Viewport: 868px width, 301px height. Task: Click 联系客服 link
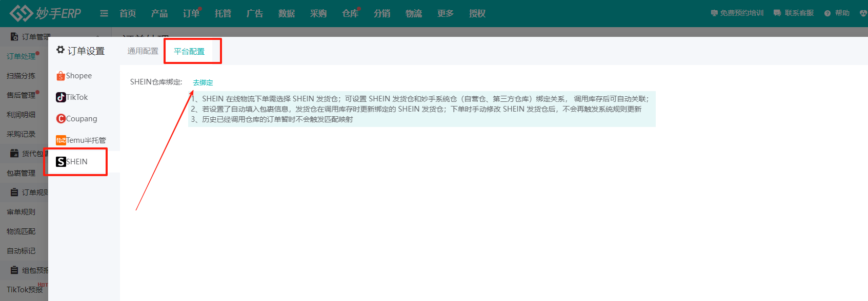tap(799, 13)
